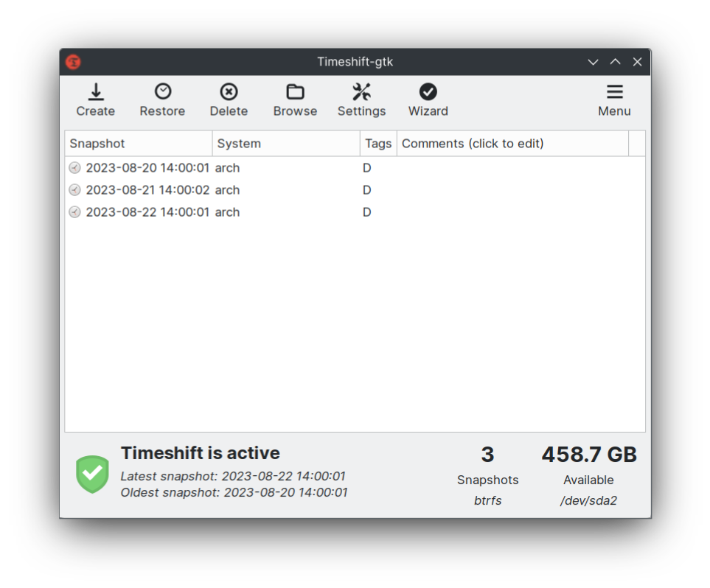Select the status circle beside 2023-08-22 snapshot
710x588 pixels.
pos(74,211)
